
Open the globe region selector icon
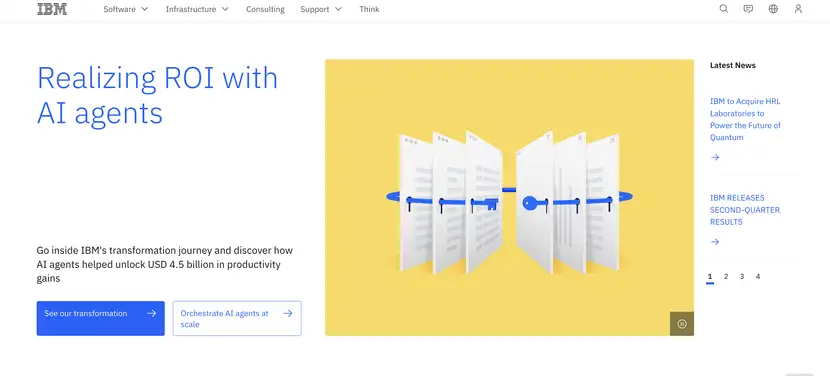[x=773, y=9]
